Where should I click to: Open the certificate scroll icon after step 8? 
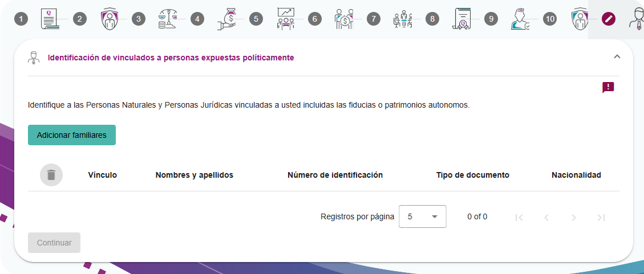[x=461, y=19]
